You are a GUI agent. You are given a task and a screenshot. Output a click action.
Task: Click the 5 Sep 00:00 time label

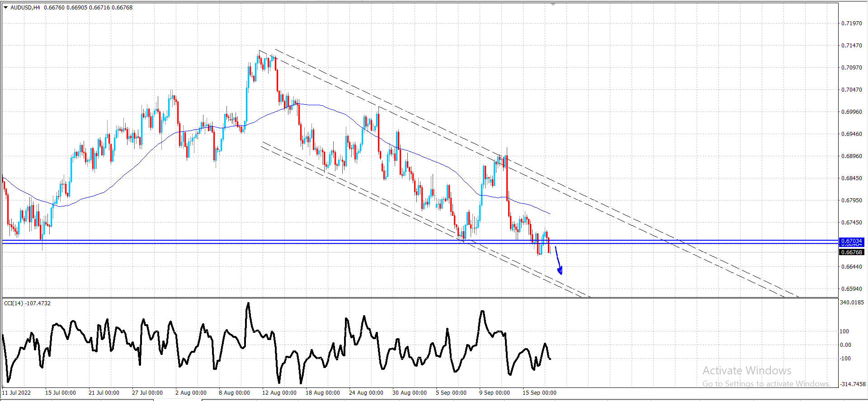pos(451,392)
